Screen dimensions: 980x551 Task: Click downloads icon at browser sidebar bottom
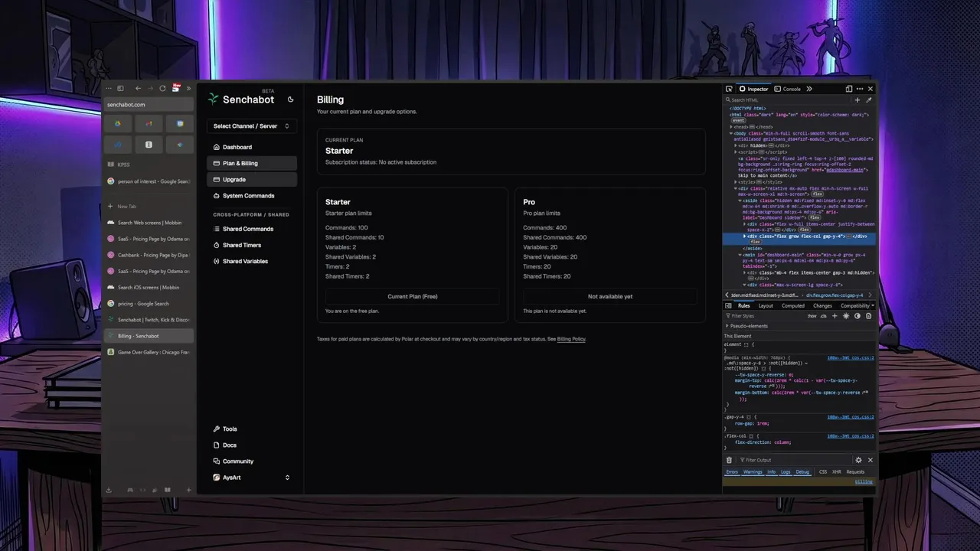tap(109, 490)
